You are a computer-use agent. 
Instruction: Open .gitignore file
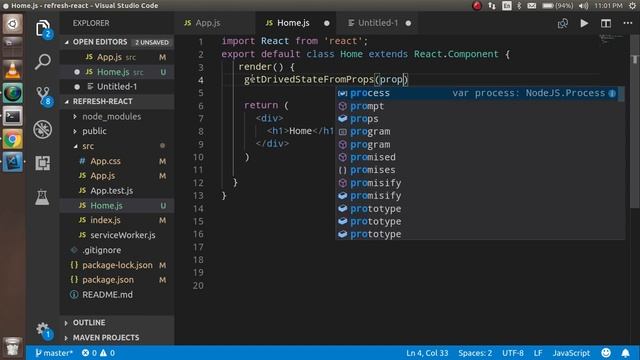116,250
